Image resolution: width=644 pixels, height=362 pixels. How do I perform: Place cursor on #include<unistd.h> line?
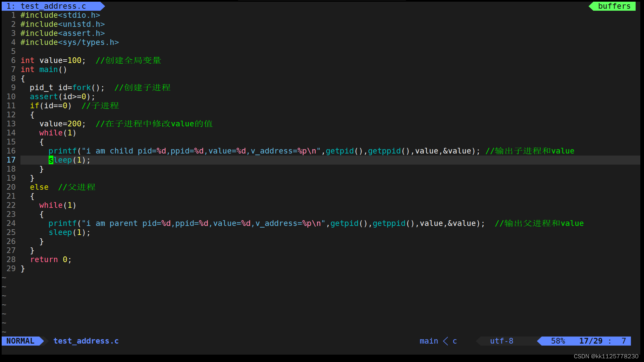coord(63,24)
